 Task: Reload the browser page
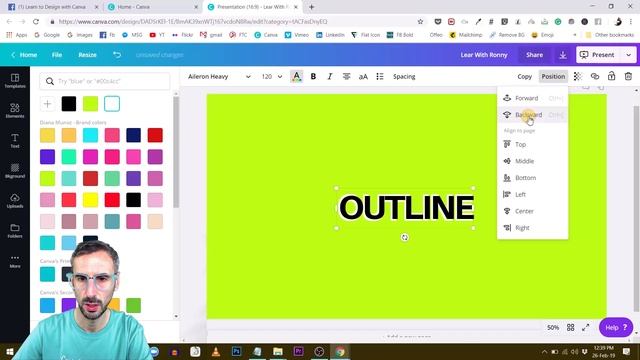[x=36, y=22]
